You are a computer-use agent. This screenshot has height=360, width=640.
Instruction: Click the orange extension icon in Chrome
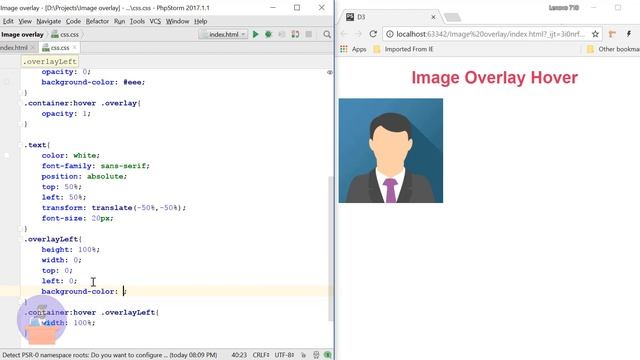[612, 34]
